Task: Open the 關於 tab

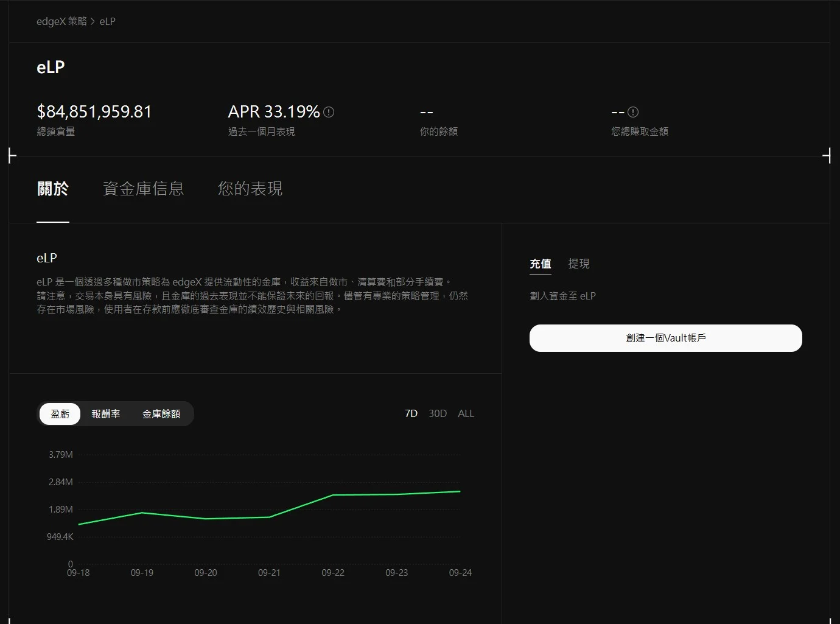Action: pyautogui.click(x=53, y=189)
